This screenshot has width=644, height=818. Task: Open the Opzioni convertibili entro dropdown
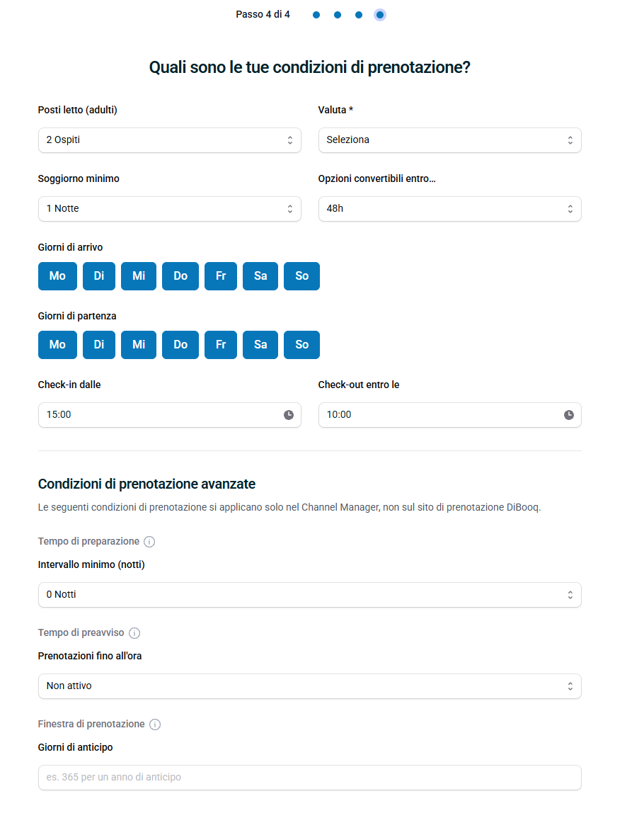(449, 209)
